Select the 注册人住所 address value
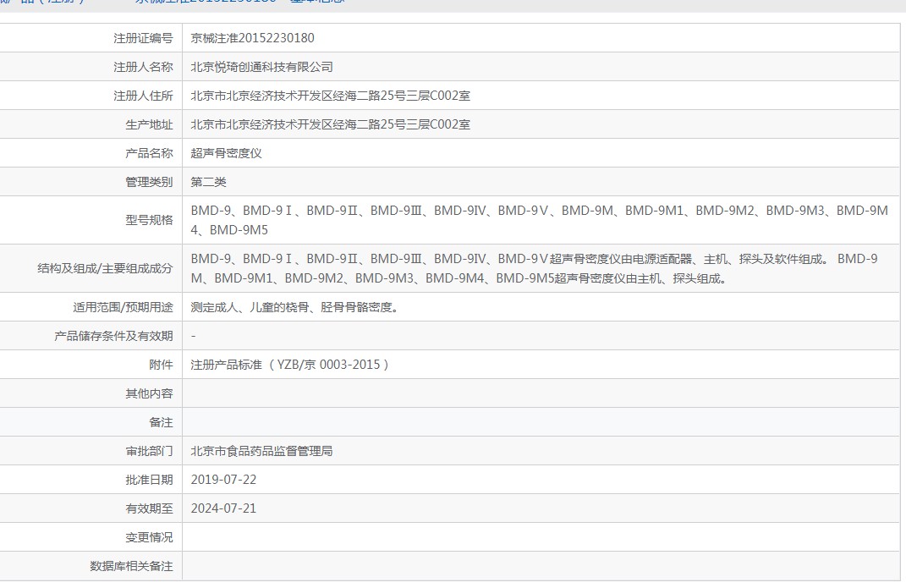 [331, 96]
